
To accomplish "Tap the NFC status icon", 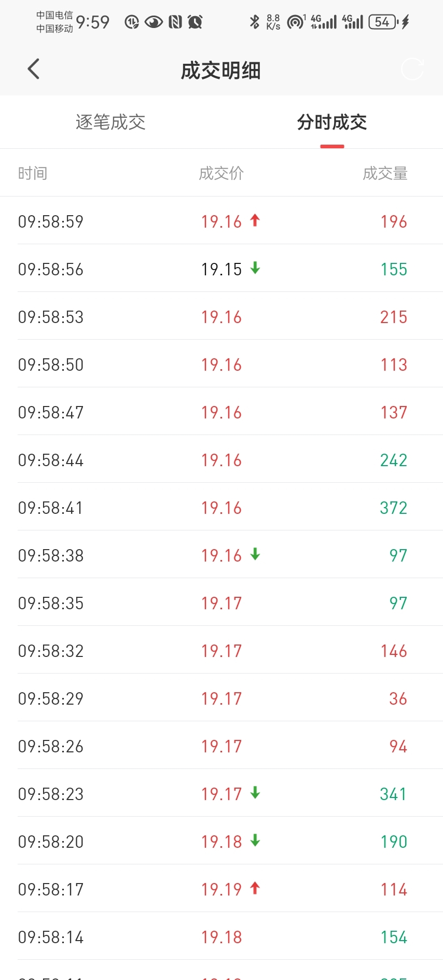I will coord(175,22).
